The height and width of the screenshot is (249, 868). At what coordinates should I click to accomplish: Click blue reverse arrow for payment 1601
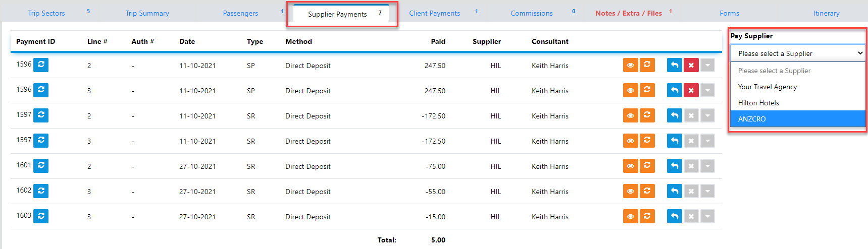tap(674, 166)
